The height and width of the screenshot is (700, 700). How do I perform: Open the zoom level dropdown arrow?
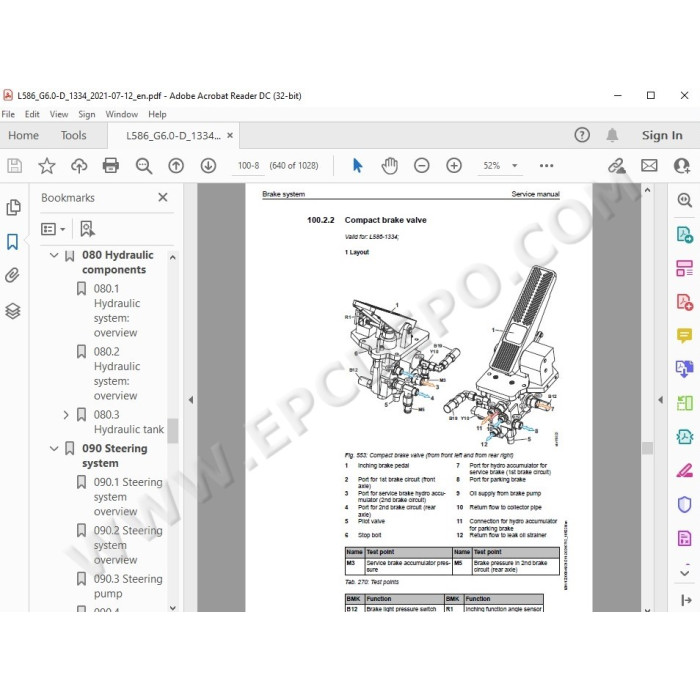coord(514,166)
